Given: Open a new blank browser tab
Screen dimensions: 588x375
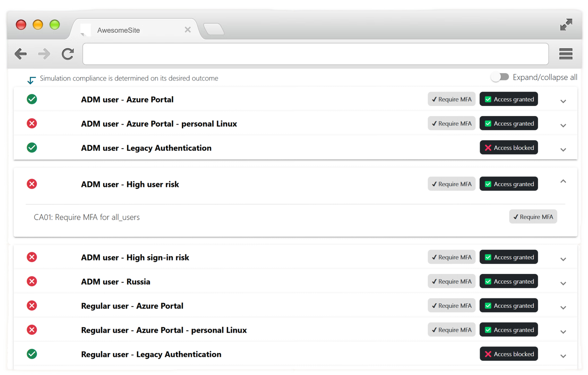Looking at the screenshot, I should (214, 29).
